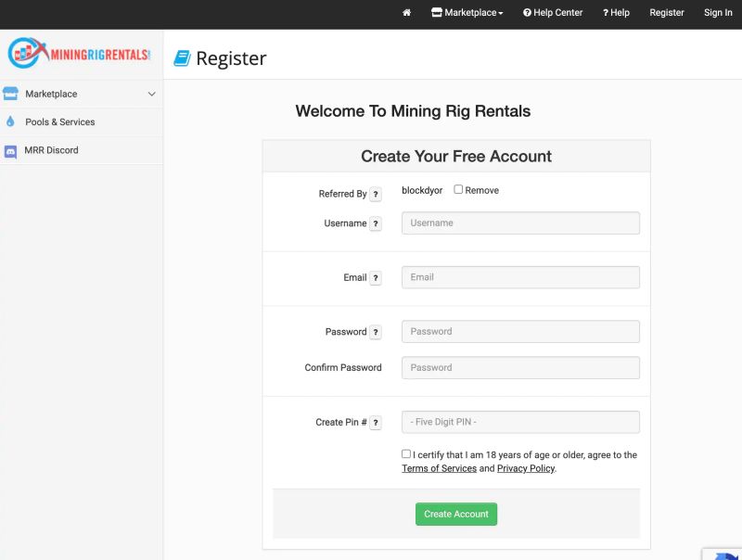This screenshot has height=560, width=742.
Task: Click help icon next to Email label
Action: pyautogui.click(x=376, y=278)
